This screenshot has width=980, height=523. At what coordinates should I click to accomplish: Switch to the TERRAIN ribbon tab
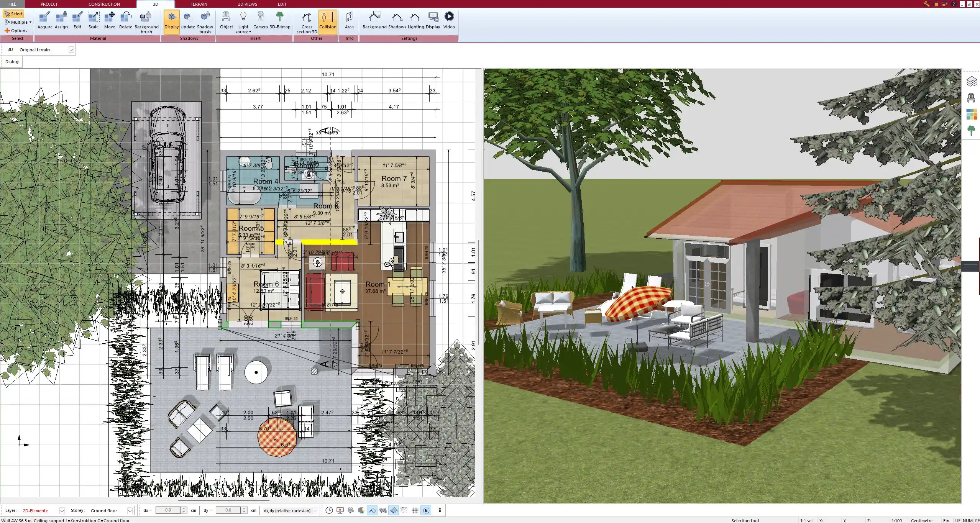[x=199, y=4]
